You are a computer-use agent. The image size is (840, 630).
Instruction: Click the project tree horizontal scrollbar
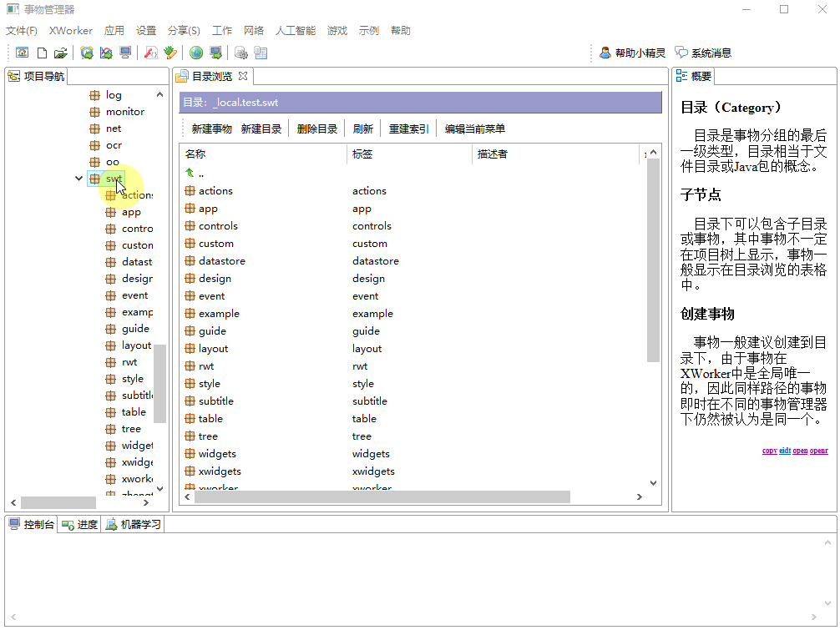(58, 502)
